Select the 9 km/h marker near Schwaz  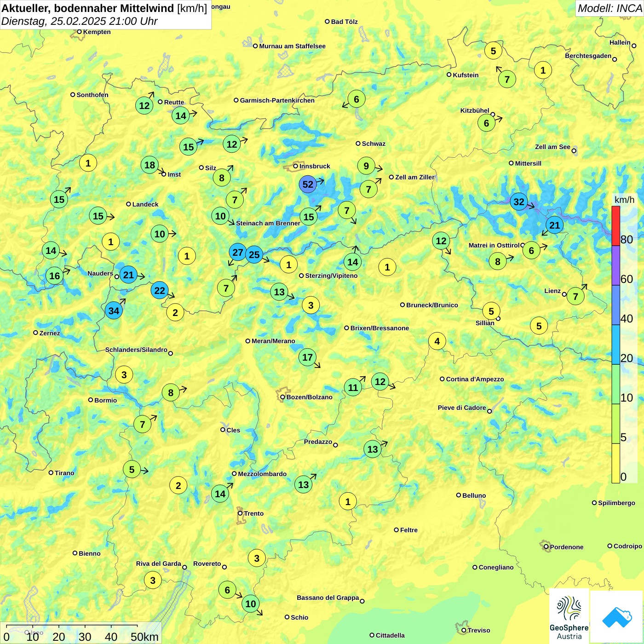click(366, 166)
